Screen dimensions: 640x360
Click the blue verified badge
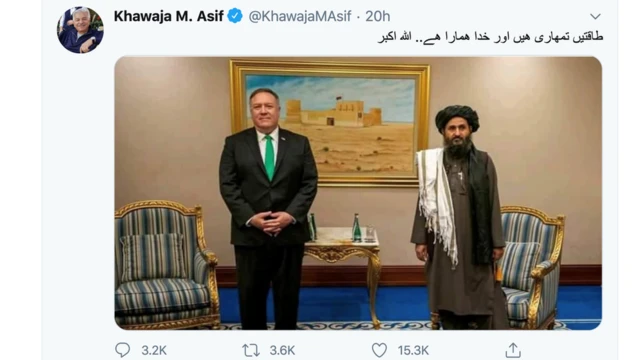point(235,16)
